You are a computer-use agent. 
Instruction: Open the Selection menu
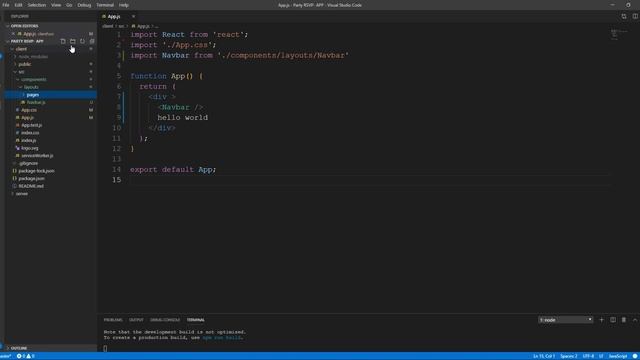37,5
